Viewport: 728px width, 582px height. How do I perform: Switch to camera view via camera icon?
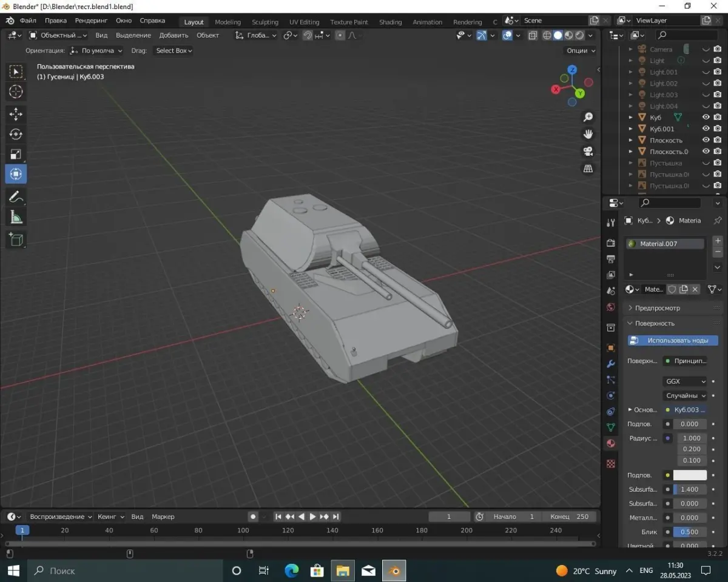tap(588, 151)
